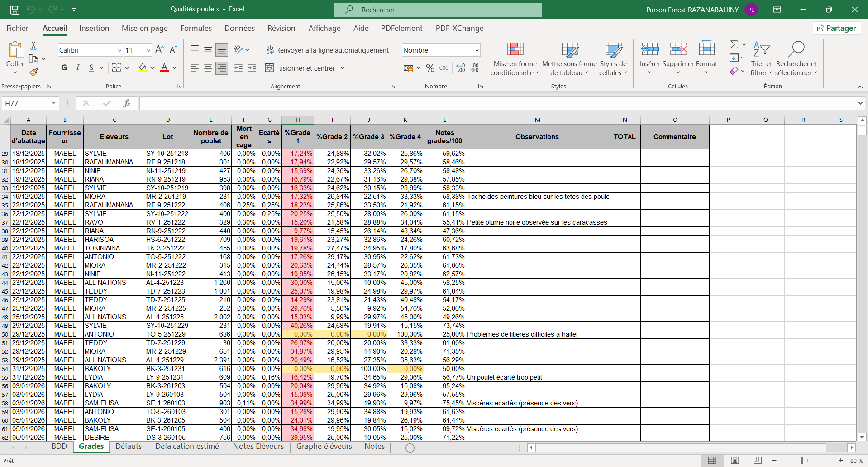Switch to the Défauts sheet tab
Viewport: 868px width, 467px height.
[x=129, y=447]
